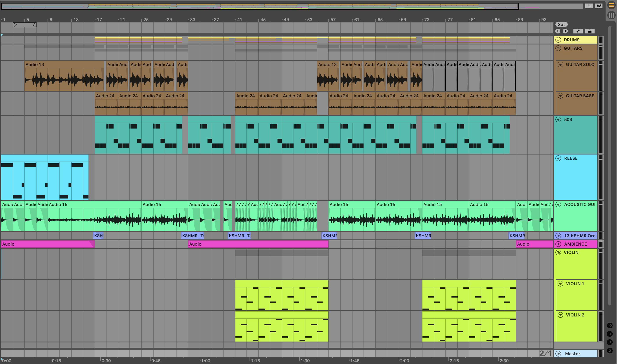Select the Master track title
The image size is (617, 364).
click(x=573, y=353)
